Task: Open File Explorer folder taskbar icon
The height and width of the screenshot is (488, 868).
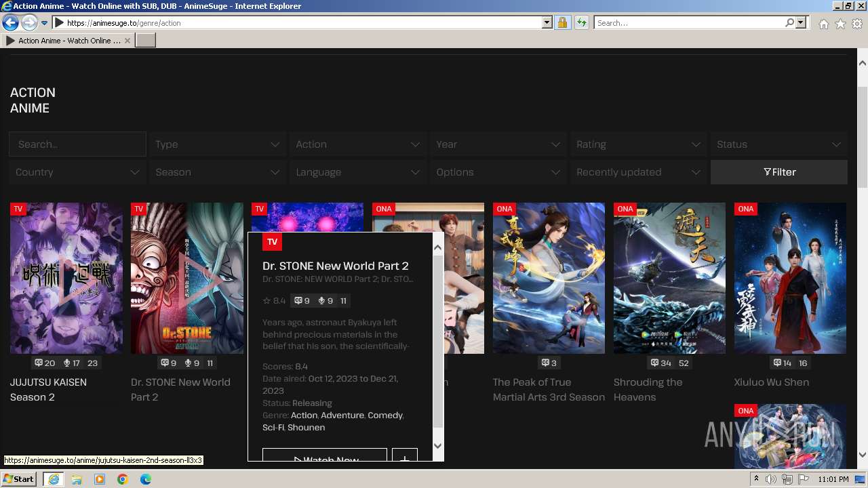Action: (x=76, y=479)
